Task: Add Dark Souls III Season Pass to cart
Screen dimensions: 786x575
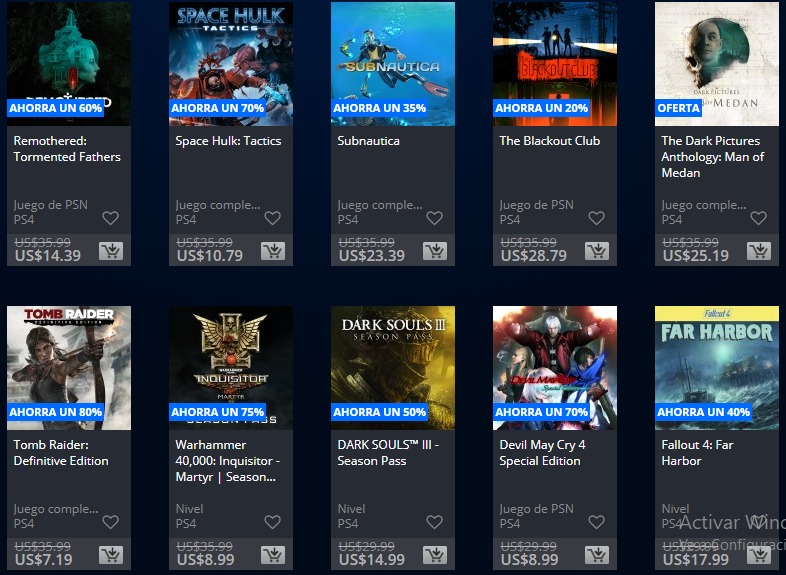Action: [x=435, y=554]
